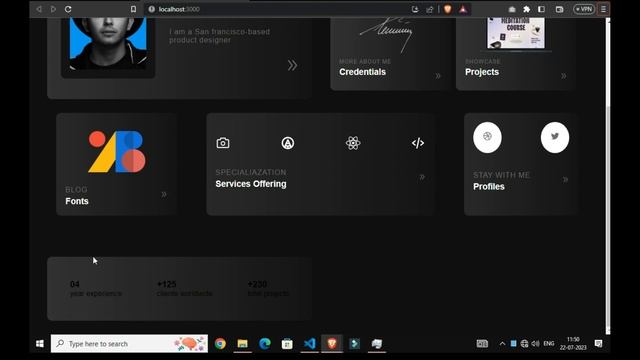Click the double chevron on the Credentials card

(x=438, y=76)
